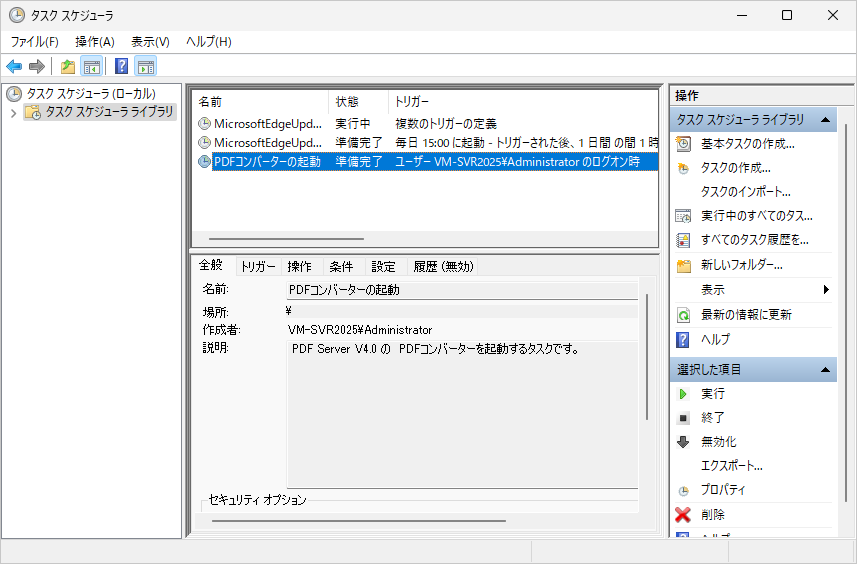Click タスクの作成... action
Screen dimensions: 857x564
736,168
